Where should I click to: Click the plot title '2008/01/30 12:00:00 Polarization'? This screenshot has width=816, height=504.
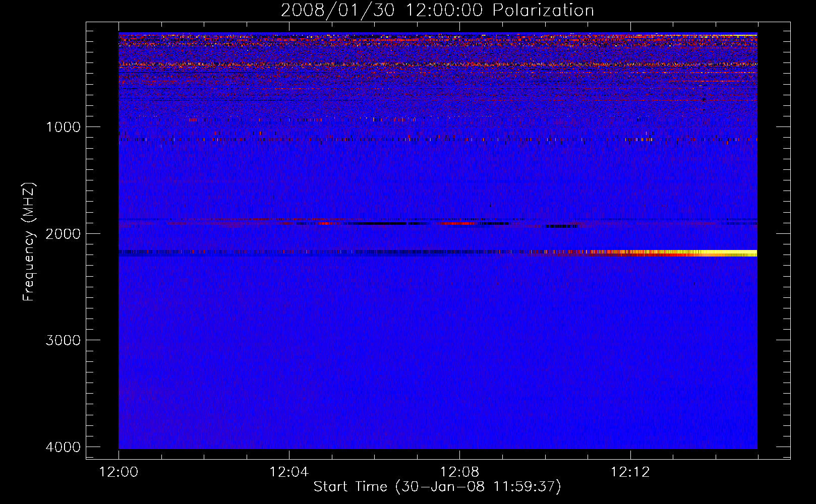(437, 10)
